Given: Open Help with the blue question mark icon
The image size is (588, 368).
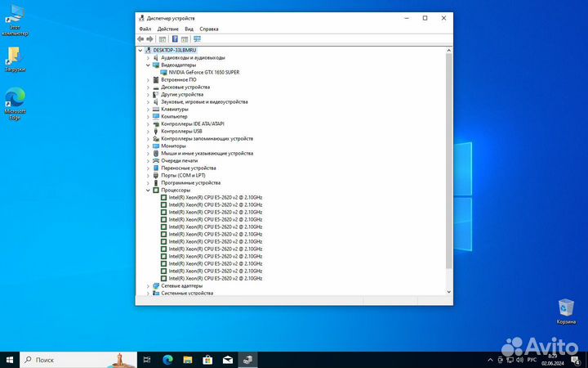Looking at the screenshot, I should click(x=175, y=39).
